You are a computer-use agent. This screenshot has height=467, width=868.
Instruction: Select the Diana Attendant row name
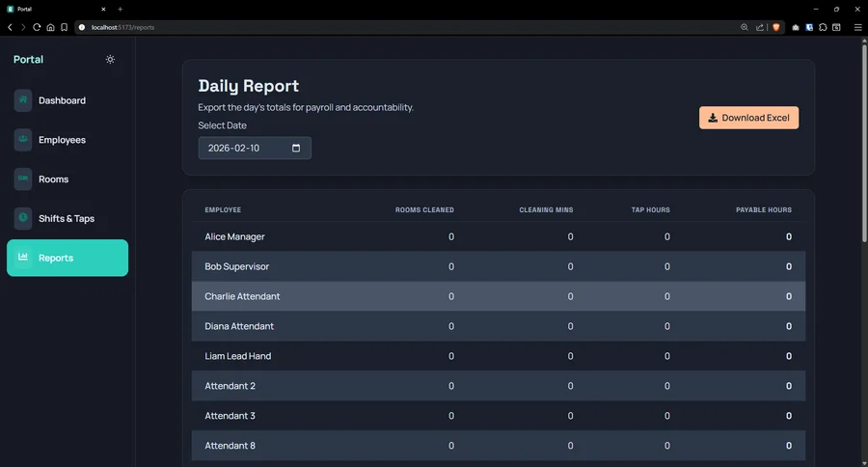[239, 326]
